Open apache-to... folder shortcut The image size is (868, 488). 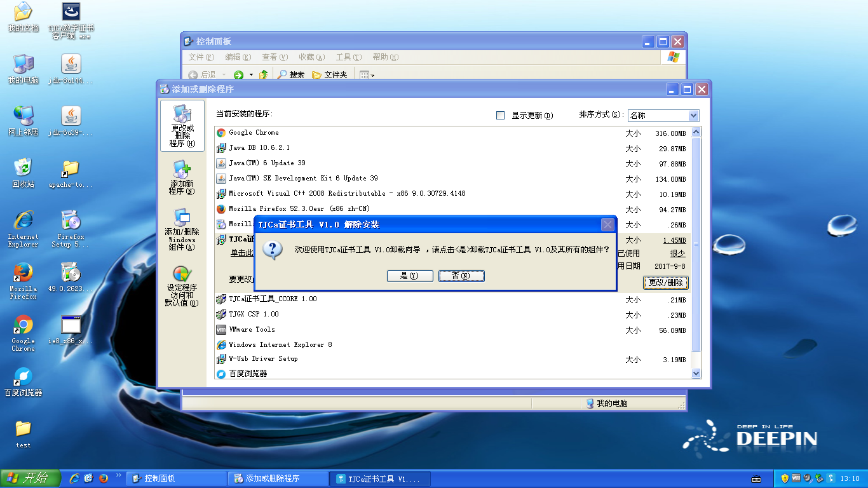[x=71, y=173]
